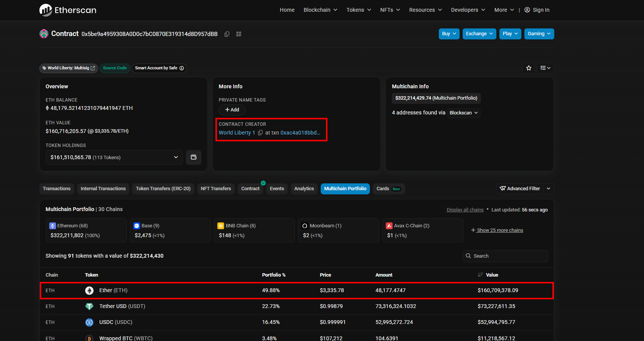The width and height of the screenshot is (644, 341).
Task: Click the search magnifier icon
Action: (x=468, y=256)
